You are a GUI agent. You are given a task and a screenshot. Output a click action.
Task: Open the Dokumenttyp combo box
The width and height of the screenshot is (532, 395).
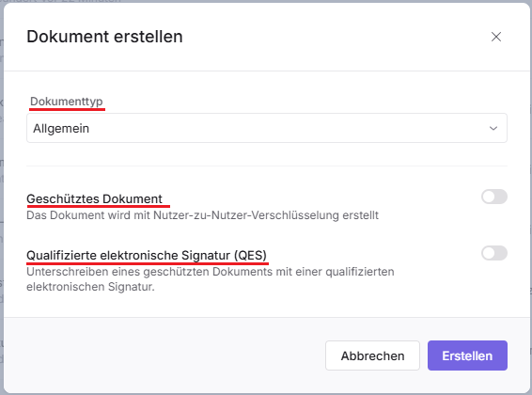tap(267, 128)
